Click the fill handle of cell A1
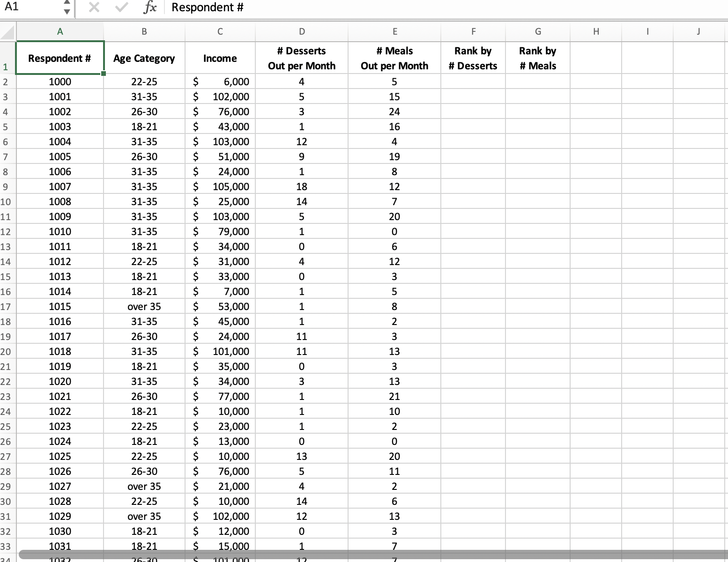The height and width of the screenshot is (562, 728). coord(104,74)
